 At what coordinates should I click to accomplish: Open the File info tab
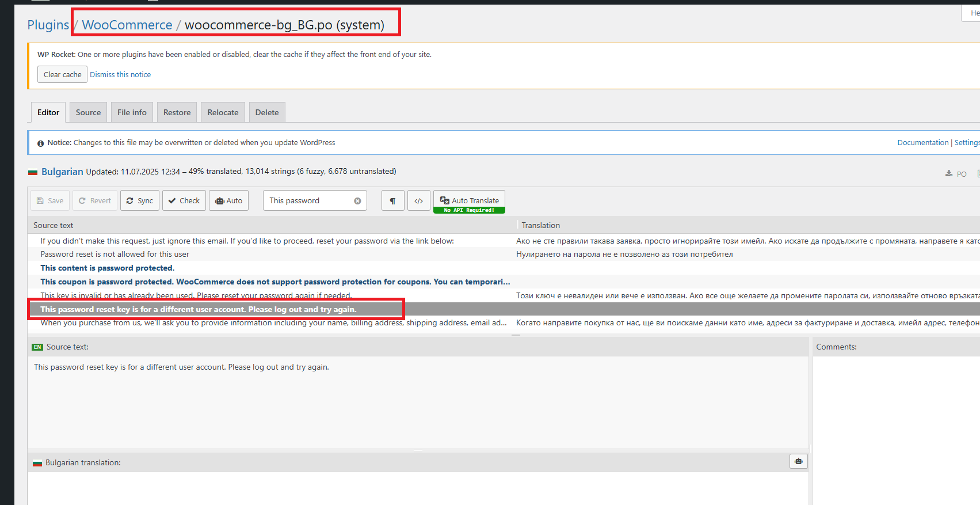coord(132,112)
